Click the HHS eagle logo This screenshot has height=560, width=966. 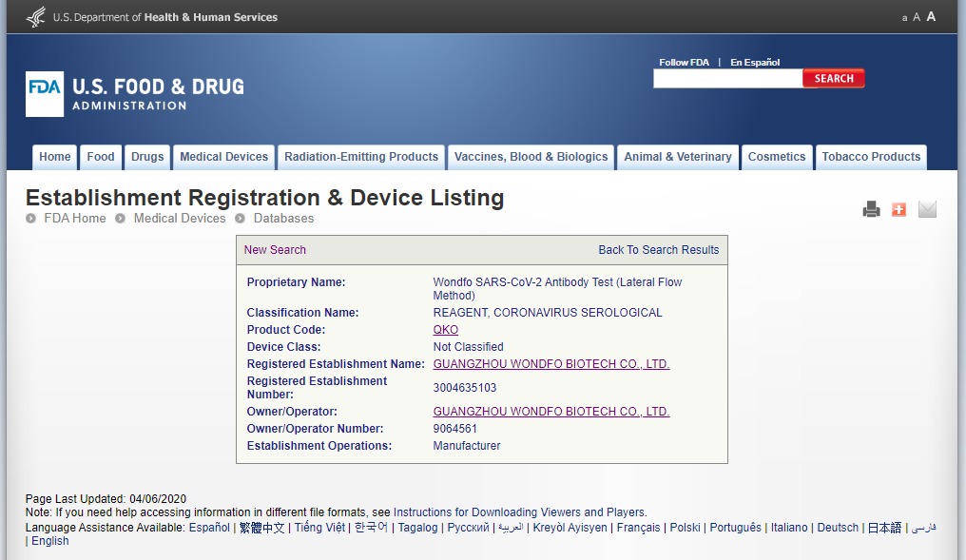[x=36, y=17]
